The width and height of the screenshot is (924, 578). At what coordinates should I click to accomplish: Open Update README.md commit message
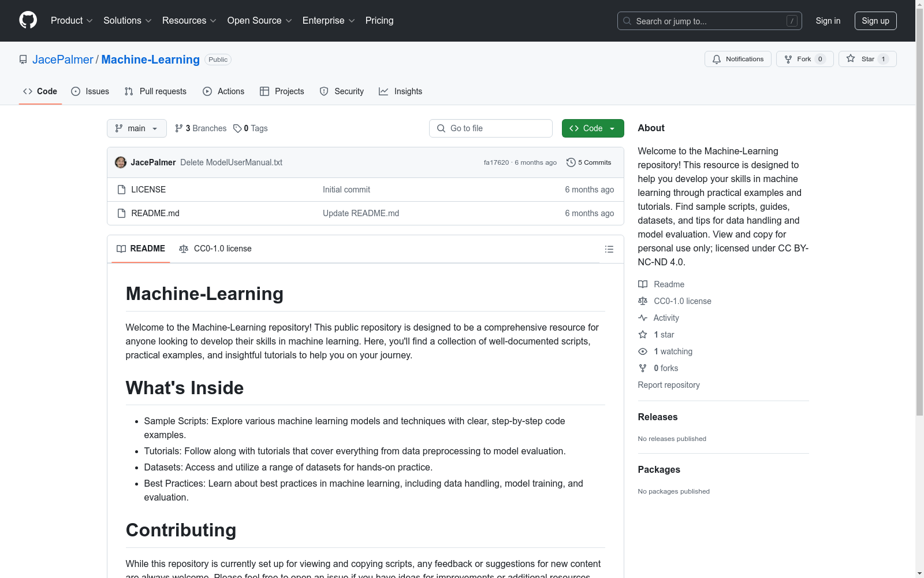361,213
